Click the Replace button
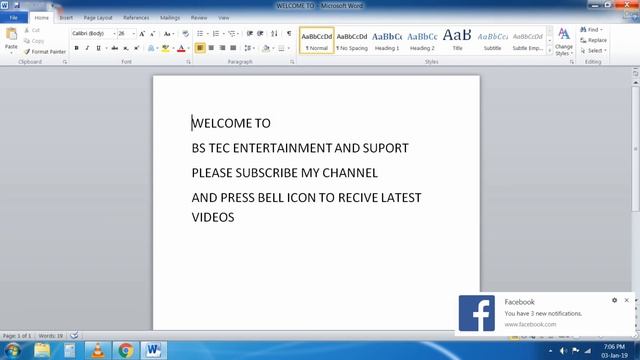The width and height of the screenshot is (640, 360). tap(593, 40)
